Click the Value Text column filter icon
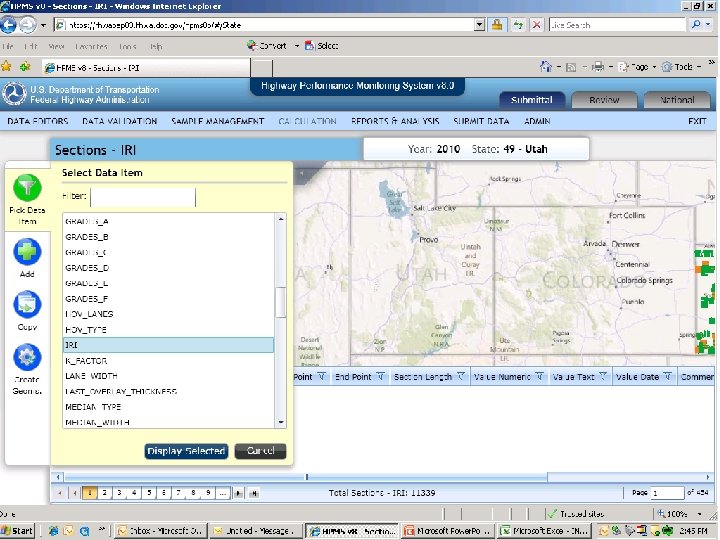720x540 pixels. tap(603, 377)
